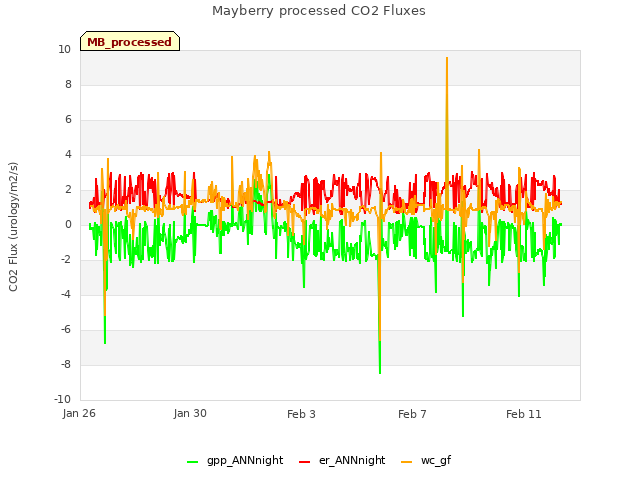Click the lowest green spike bottom near -8.5
This screenshot has width=640, height=480.
pos(380,372)
